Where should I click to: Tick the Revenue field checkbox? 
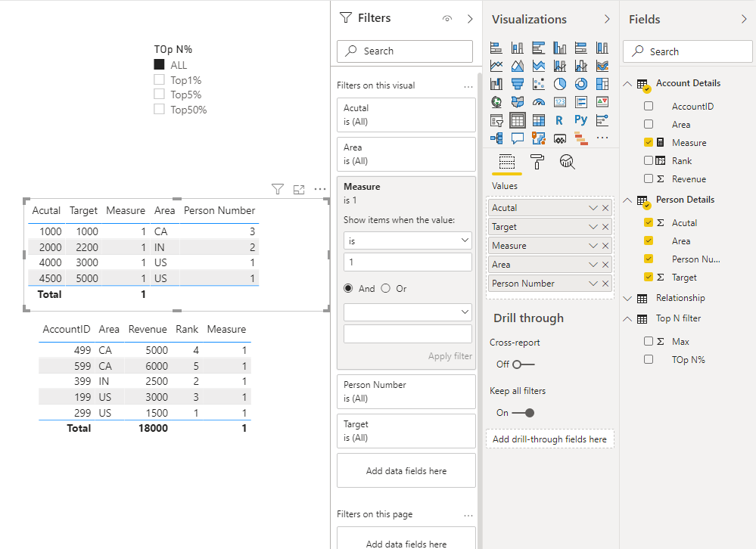tap(649, 178)
